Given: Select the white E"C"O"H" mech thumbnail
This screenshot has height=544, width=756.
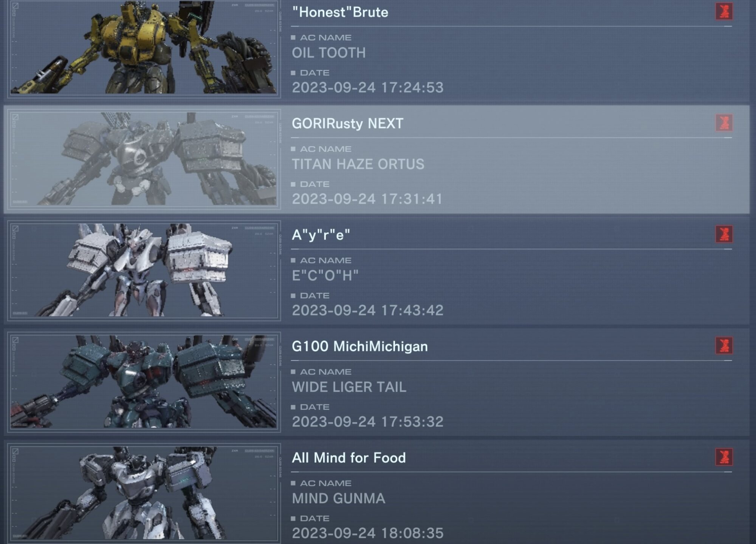Looking at the screenshot, I should [144, 270].
